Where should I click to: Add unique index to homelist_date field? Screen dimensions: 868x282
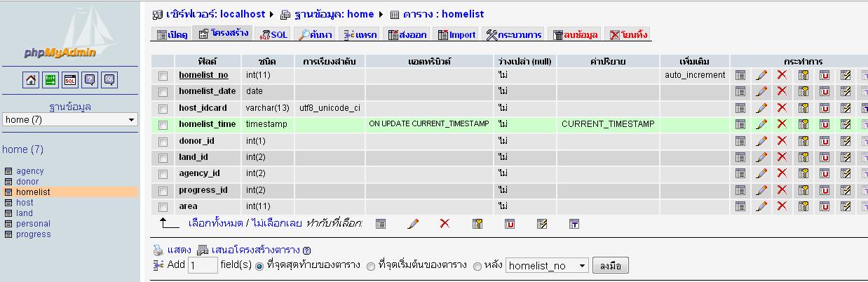pos(825,91)
